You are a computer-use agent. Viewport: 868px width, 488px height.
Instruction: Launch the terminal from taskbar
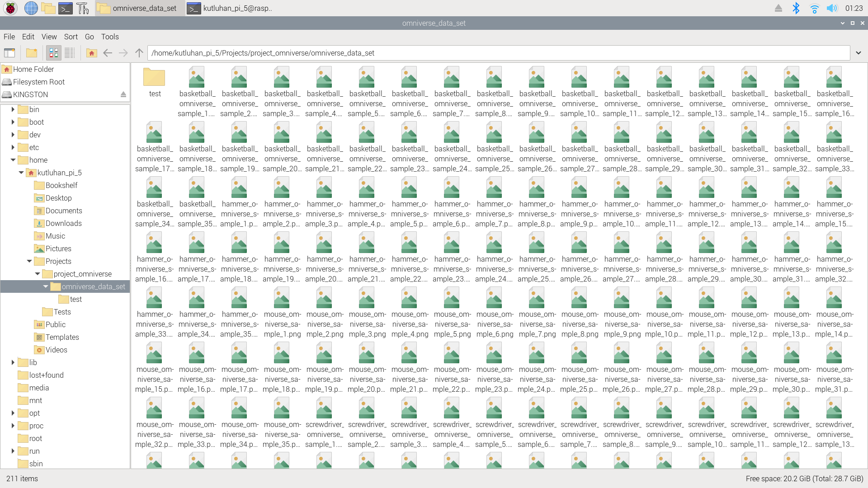66,8
